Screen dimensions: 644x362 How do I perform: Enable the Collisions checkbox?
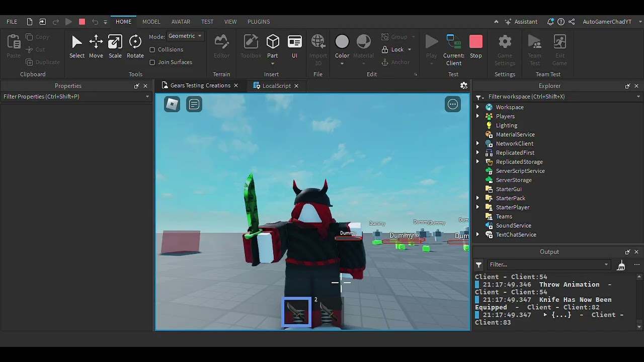[x=152, y=50]
